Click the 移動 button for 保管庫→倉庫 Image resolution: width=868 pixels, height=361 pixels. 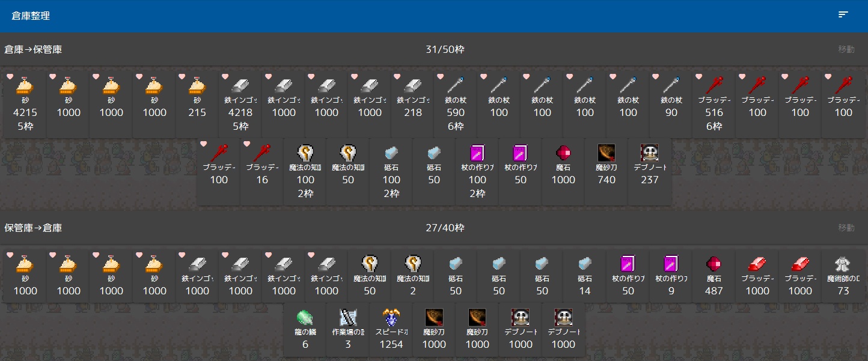846,228
